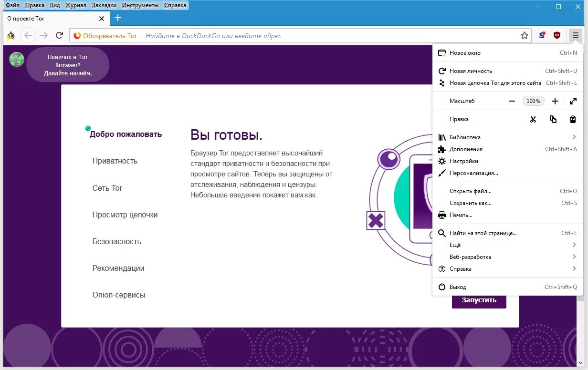Open the 'Файл' menu in menu bar
The image size is (588, 370).
[12, 5]
